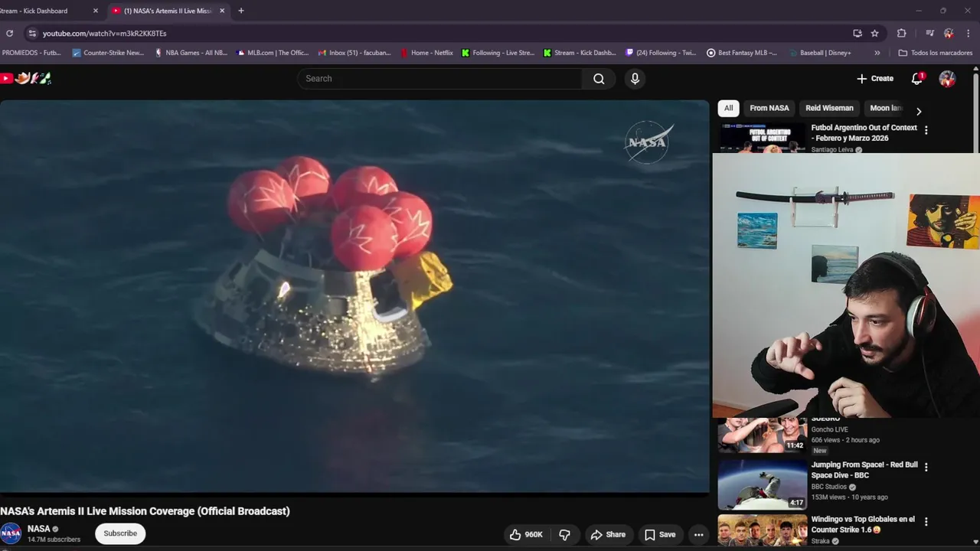This screenshot has width=980, height=551.
Task: Open options menu for Futbol Argentino video
Action: (926, 130)
